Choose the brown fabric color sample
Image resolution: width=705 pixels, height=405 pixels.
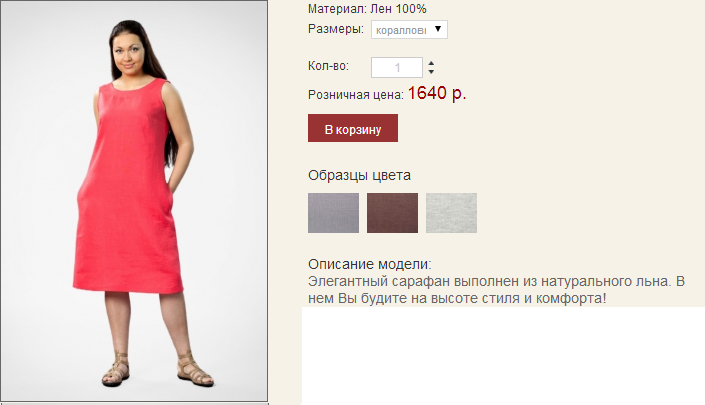point(393,213)
